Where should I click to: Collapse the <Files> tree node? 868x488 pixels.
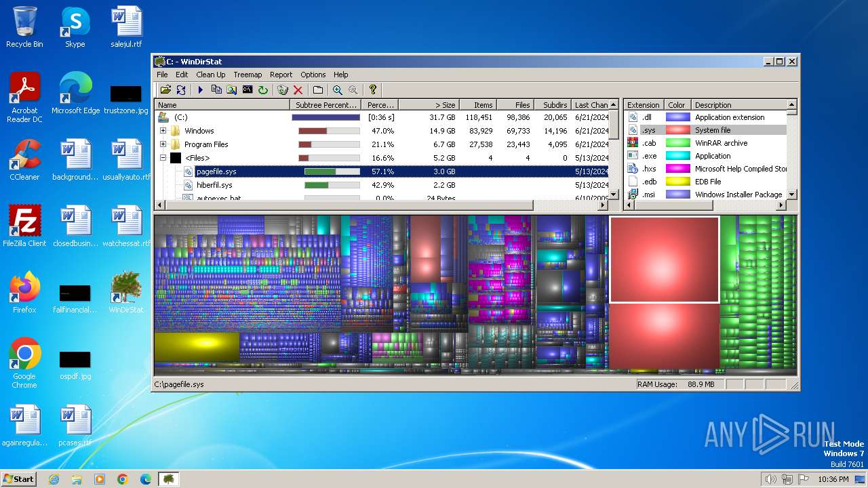tap(163, 158)
